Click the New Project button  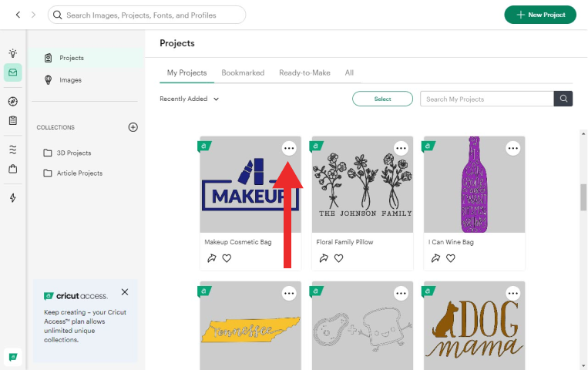pyautogui.click(x=540, y=15)
